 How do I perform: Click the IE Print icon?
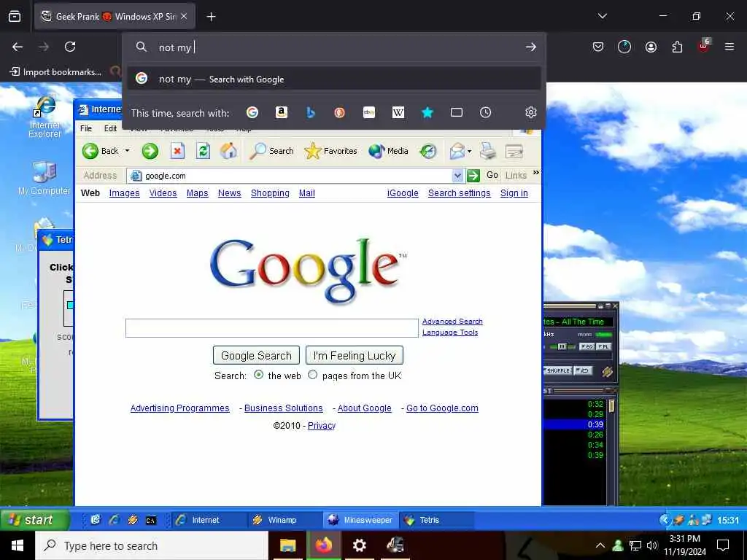click(488, 151)
